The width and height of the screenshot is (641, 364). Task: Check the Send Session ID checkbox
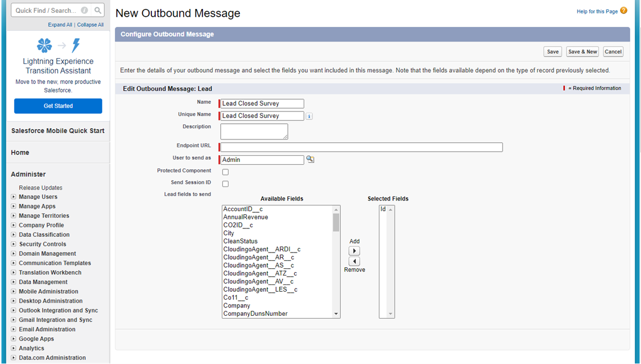pyautogui.click(x=225, y=184)
